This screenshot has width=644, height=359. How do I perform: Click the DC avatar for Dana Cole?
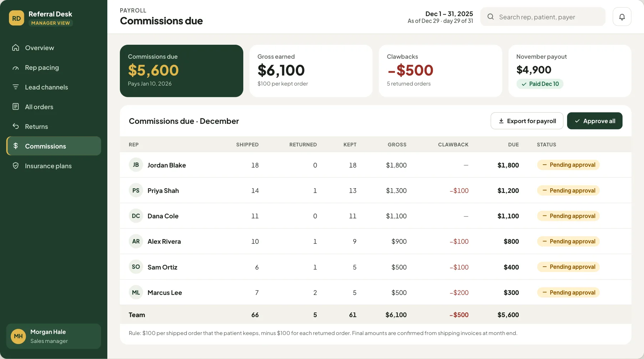pos(136,216)
